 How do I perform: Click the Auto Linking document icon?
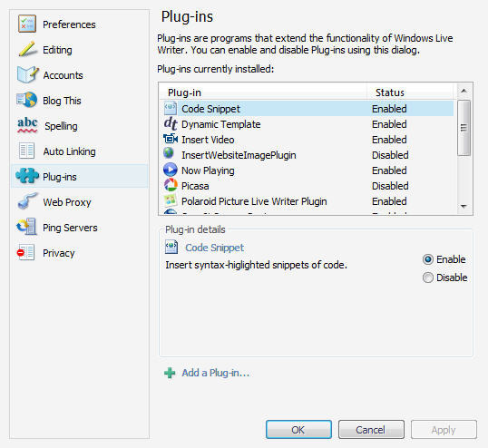(26, 151)
